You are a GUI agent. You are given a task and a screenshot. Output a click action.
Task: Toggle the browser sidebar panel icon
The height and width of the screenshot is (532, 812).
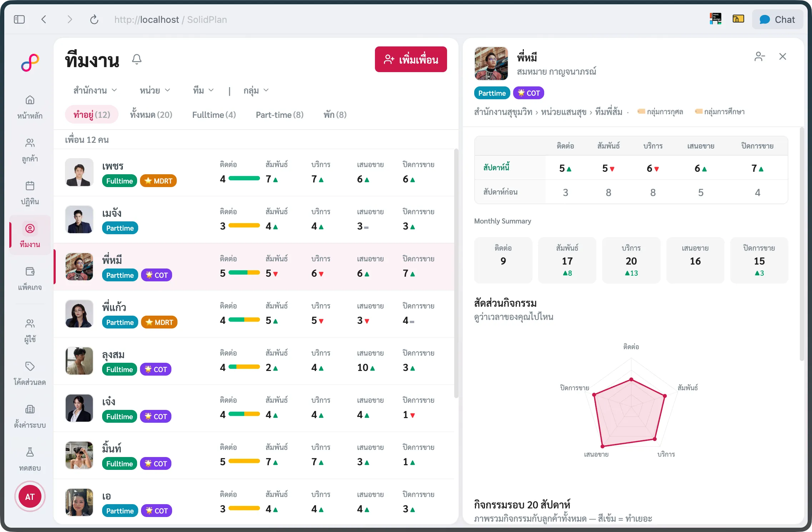pos(19,19)
